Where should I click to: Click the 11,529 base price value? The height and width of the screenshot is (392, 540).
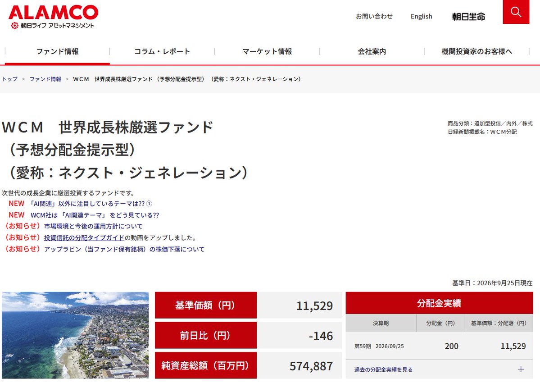pos(314,306)
